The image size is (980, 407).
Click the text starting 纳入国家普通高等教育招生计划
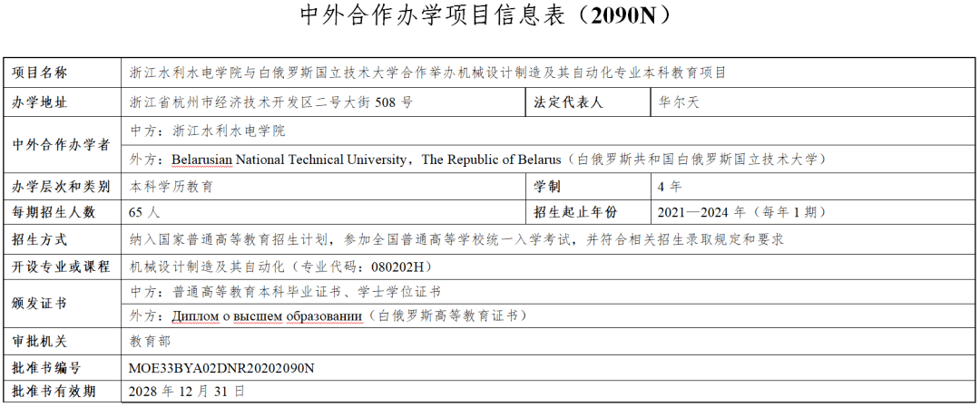point(456,239)
